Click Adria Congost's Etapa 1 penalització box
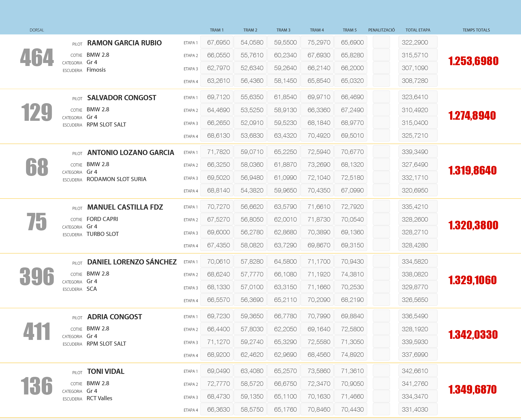 point(381,316)
